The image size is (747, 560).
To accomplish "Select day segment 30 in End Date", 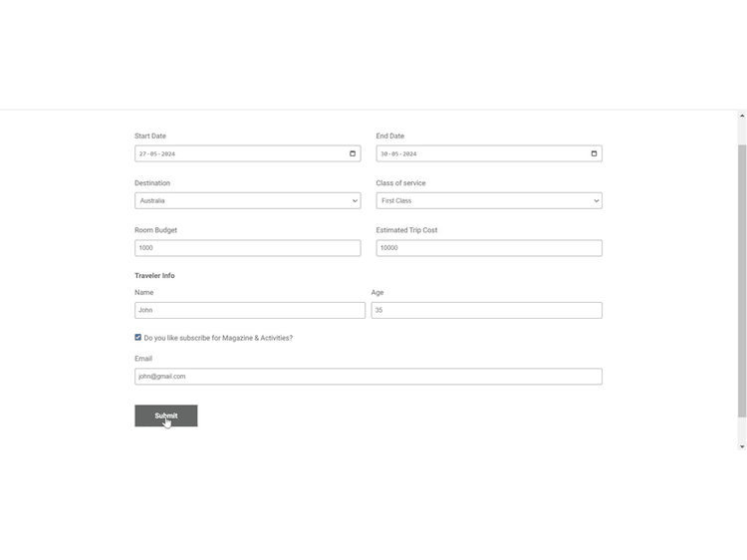I will 384,154.
